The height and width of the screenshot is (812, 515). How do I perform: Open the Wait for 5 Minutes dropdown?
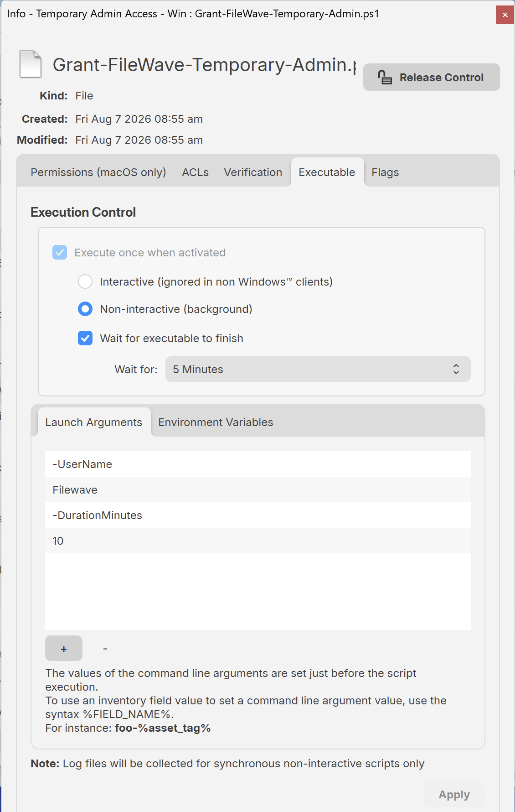pos(318,369)
